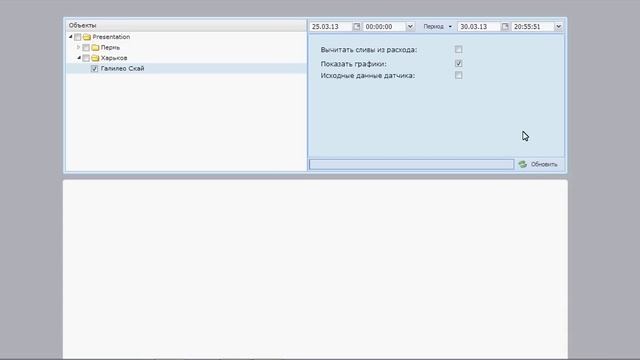Open the end time 20:55:51 dropdown
640x360 pixels.
click(558, 27)
